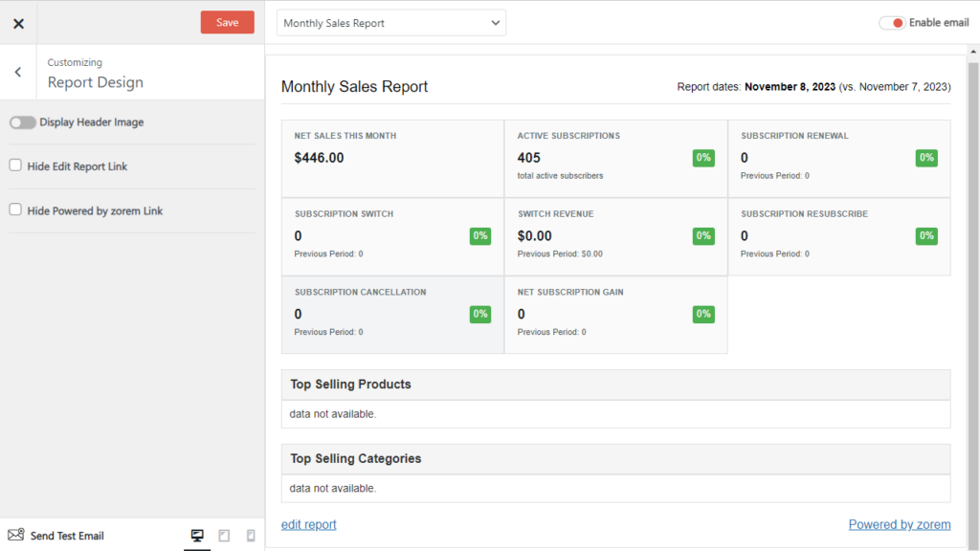980x551 pixels.
Task: Switch to desktop preview icon
Action: 197,536
